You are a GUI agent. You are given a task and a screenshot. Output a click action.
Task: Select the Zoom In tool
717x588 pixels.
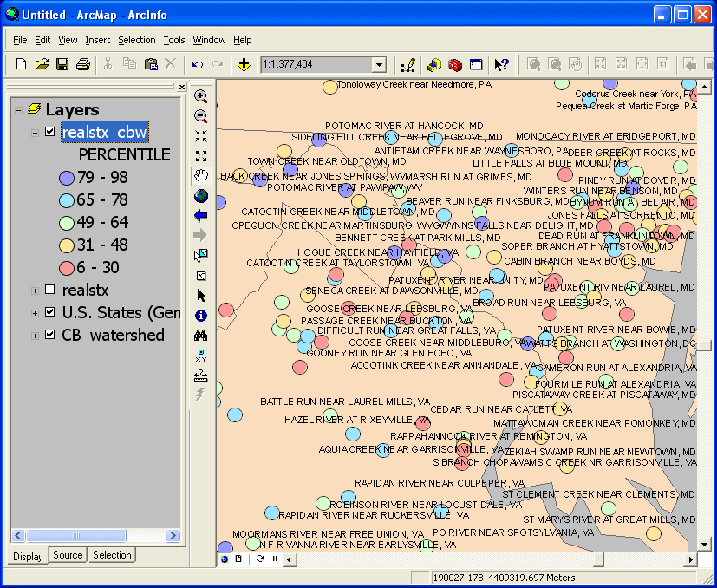(x=201, y=96)
